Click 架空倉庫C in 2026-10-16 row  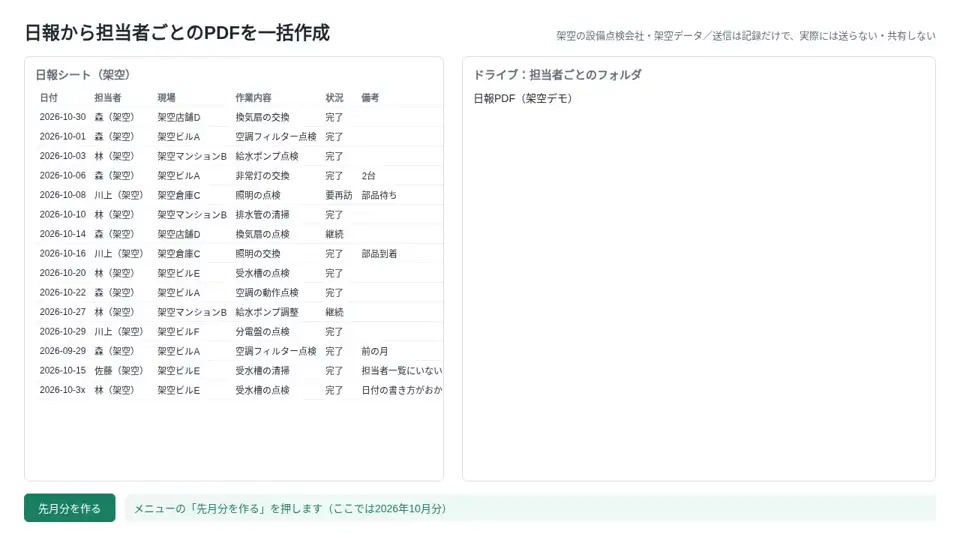pyautogui.click(x=179, y=253)
